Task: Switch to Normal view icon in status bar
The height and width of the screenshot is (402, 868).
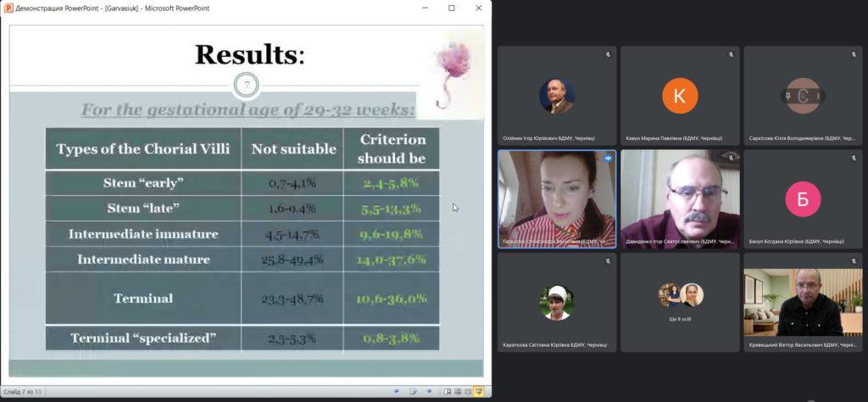Action: tap(448, 391)
